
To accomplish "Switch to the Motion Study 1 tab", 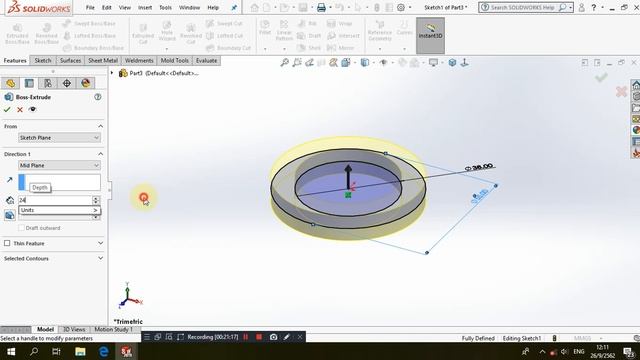I will (x=113, y=329).
